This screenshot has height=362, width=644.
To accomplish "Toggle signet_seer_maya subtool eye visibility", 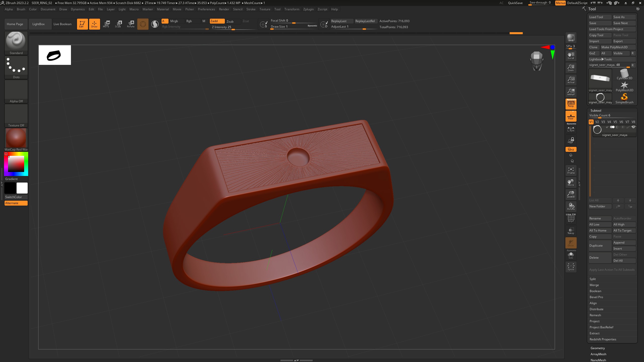I will (x=633, y=127).
